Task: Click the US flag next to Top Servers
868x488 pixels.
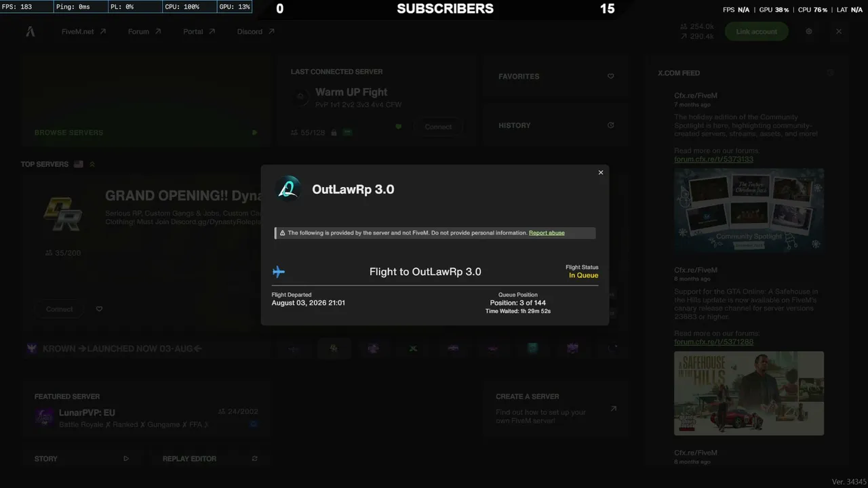Action: tap(79, 164)
